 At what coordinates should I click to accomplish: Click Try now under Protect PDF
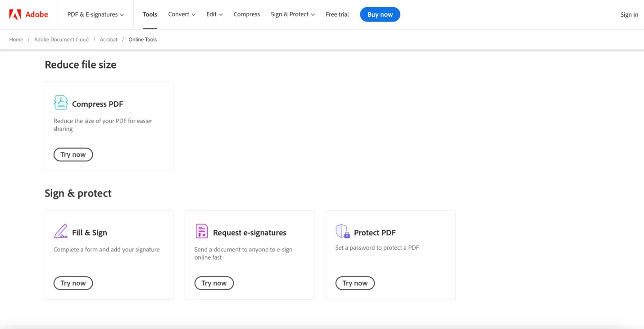tap(355, 283)
